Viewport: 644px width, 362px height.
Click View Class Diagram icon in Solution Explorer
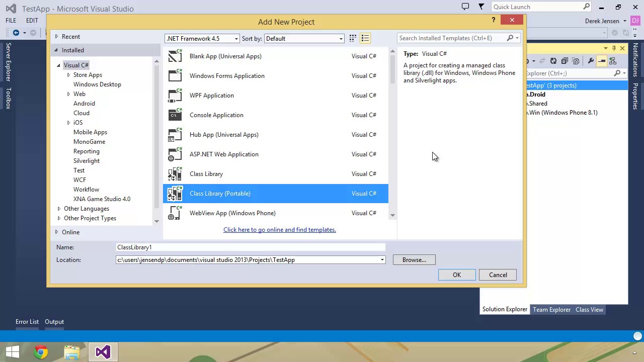point(613,61)
